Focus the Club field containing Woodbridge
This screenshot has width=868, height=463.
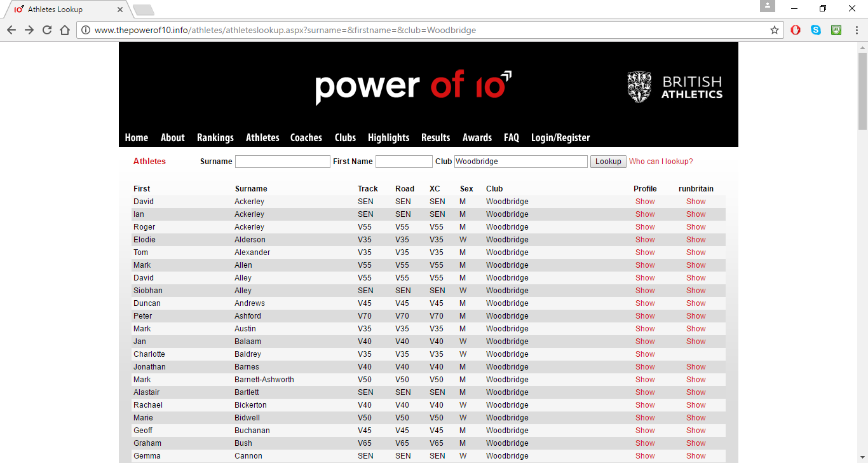point(520,162)
